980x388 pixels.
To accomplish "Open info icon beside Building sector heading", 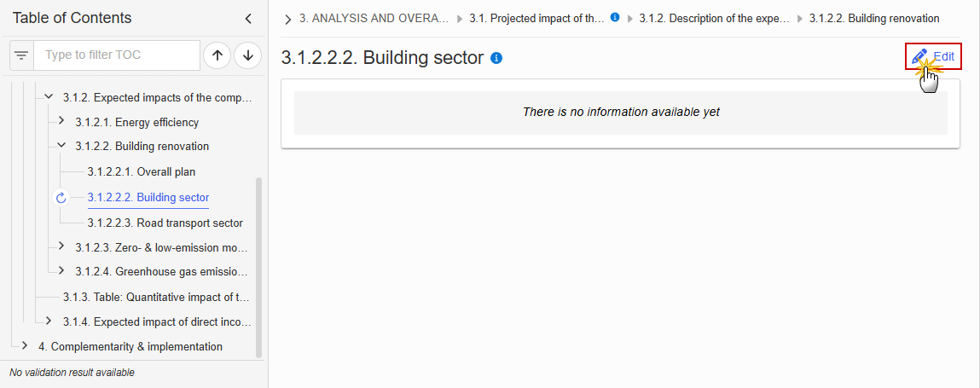I will point(497,58).
